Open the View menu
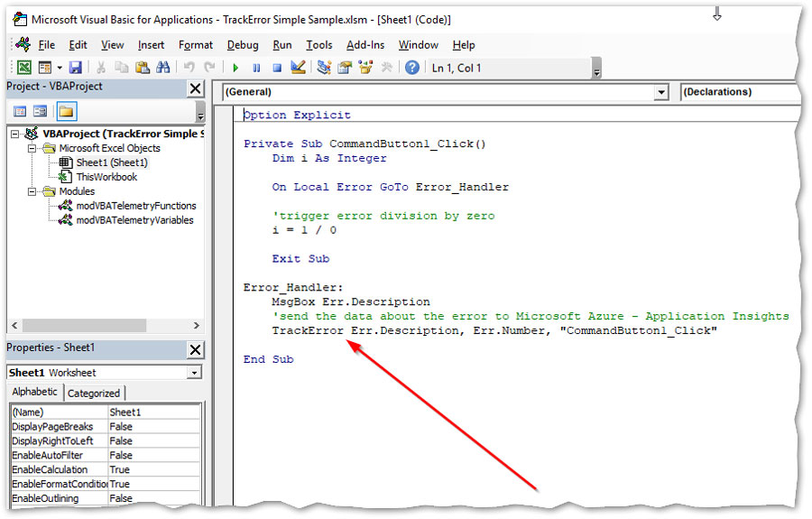 [113, 45]
